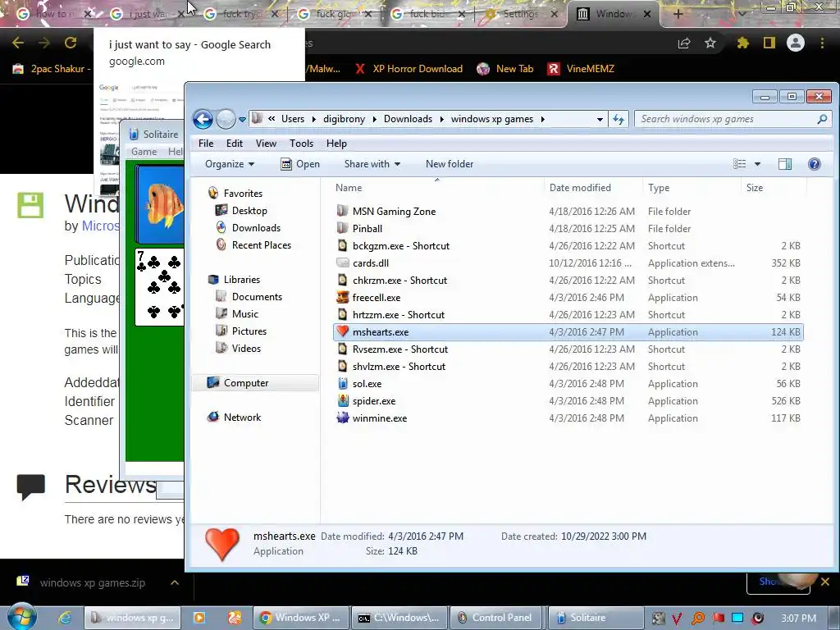Screen dimensions: 840x630
Task: Select Desktop in Favorites
Action: coord(249,211)
